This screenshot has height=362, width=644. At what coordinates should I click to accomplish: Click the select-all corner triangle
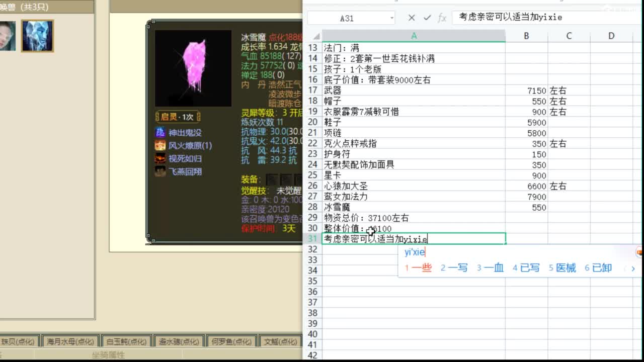point(316,36)
